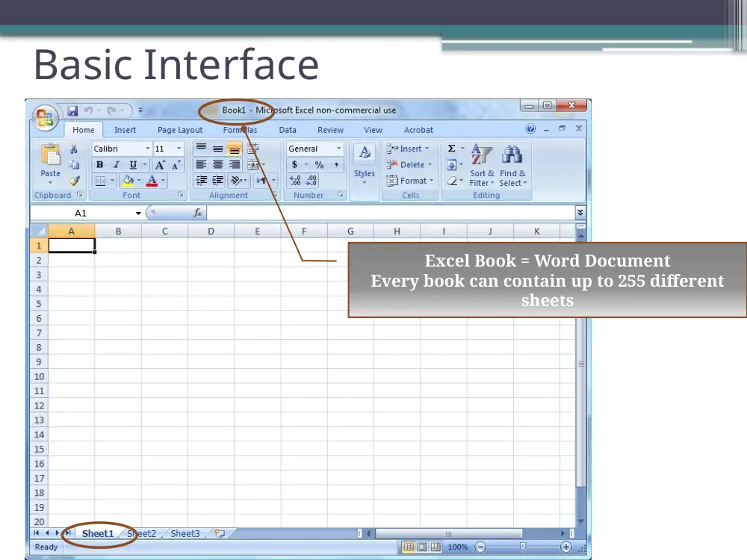Screen dimensions: 747x560
Task: Open the Sort & Filter dropdown
Action: point(482,165)
